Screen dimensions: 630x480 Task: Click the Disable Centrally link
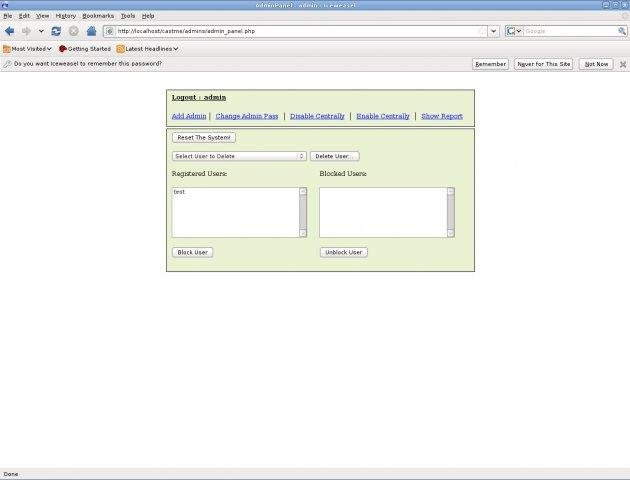click(317, 116)
